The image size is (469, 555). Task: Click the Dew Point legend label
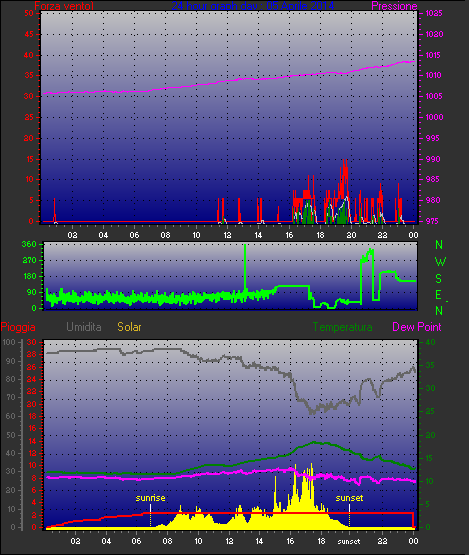point(417,327)
